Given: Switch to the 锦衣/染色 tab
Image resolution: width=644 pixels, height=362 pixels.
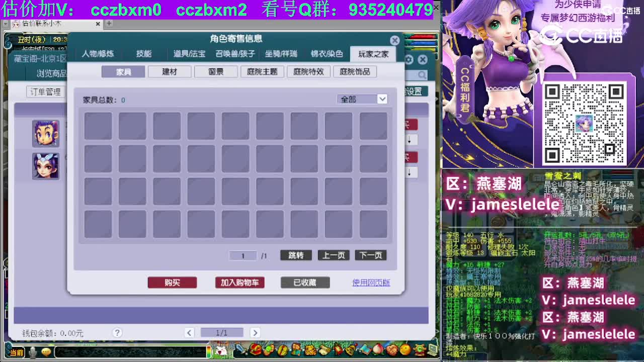Looking at the screenshot, I should pos(327,54).
